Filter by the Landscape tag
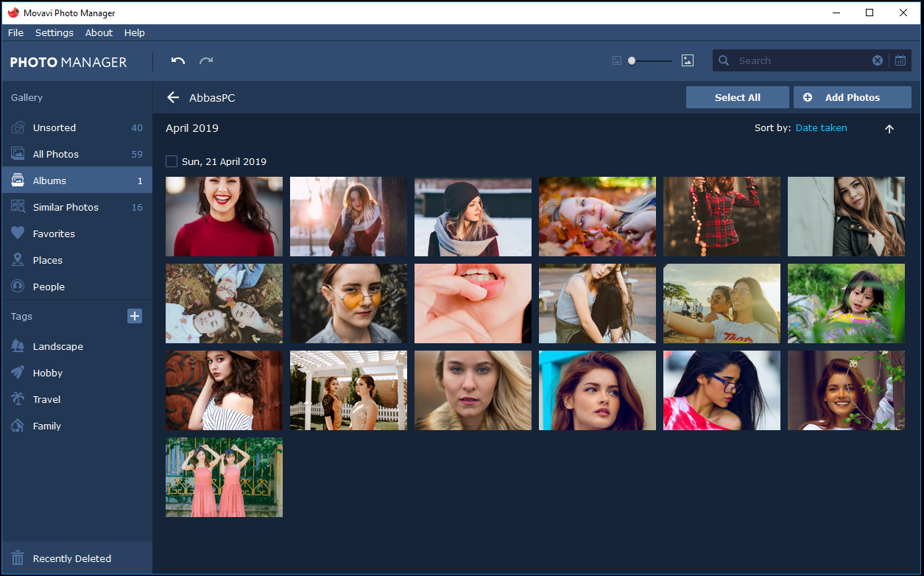Viewport: 924px width, 576px height. click(77, 346)
